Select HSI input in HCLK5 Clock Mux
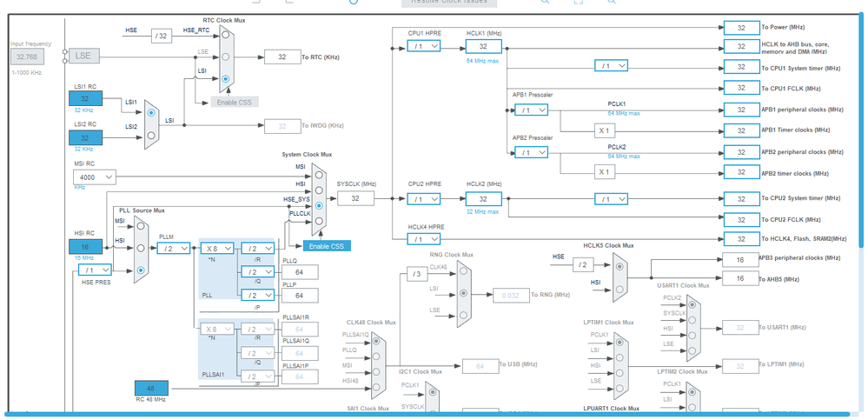The height and width of the screenshot is (420, 868). [620, 289]
